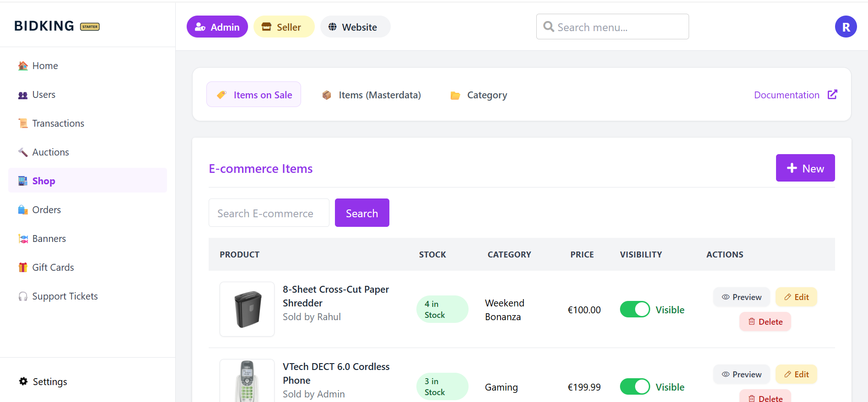868x402 pixels.
Task: Click the Auctions gavel icon
Action: click(x=23, y=152)
